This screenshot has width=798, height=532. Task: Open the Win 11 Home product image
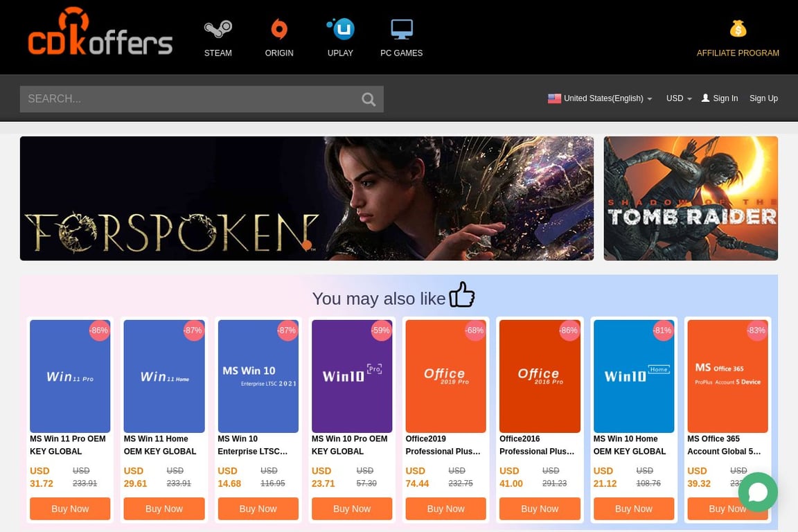[x=164, y=376]
